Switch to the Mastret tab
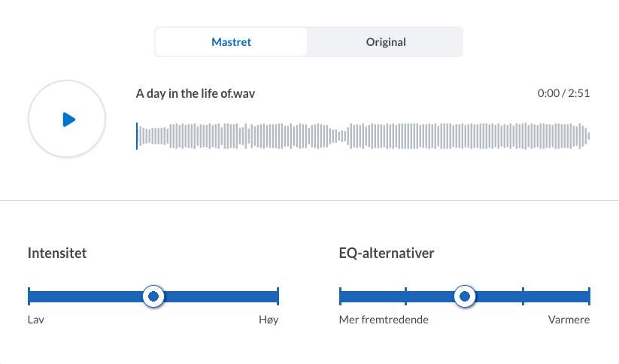Screen dimensions: 619x364 tap(231, 42)
